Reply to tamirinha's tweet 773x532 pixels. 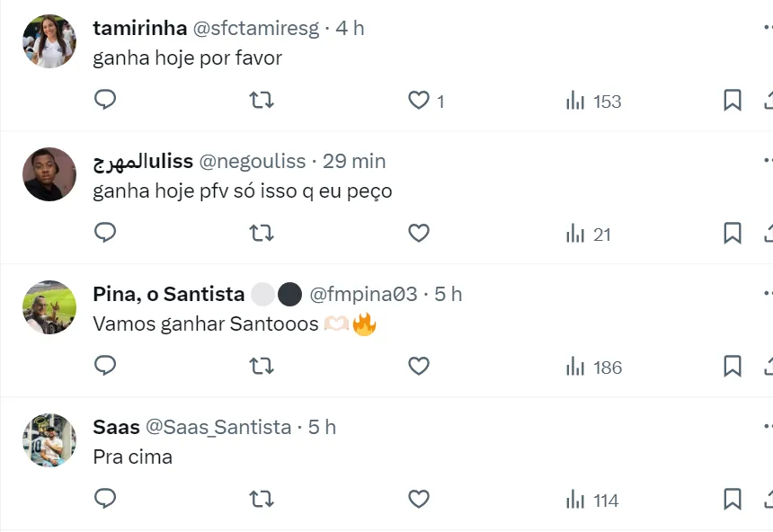[x=105, y=101]
